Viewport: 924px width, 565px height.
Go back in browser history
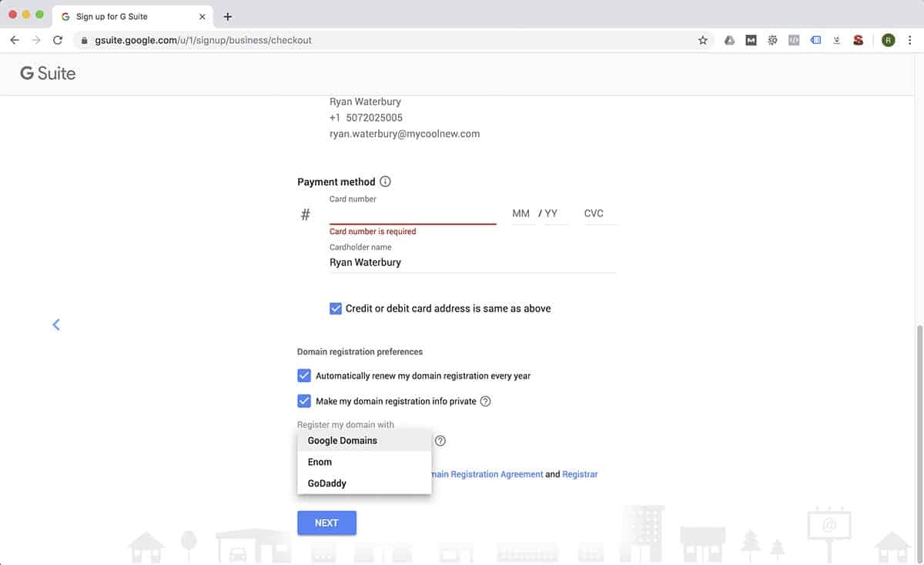pos(15,40)
